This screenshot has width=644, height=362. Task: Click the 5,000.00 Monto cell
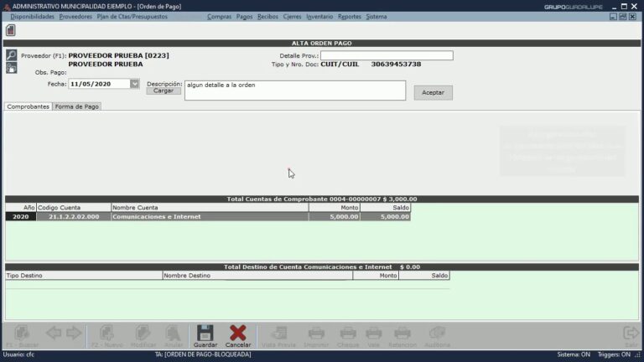coord(335,217)
